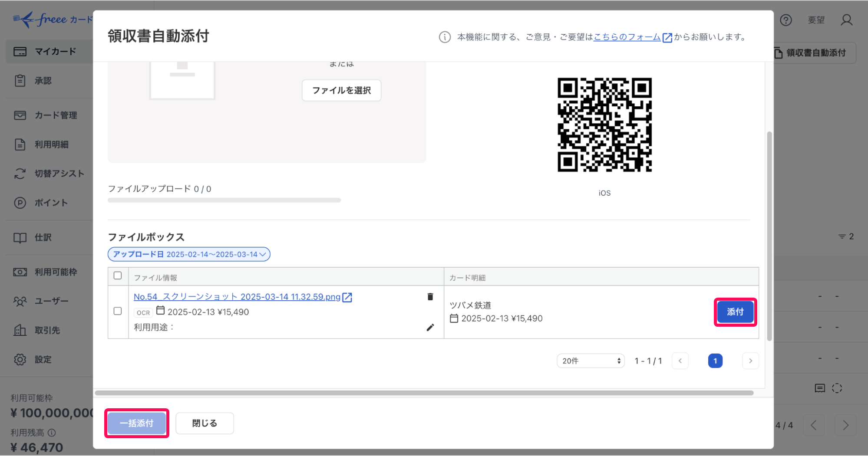This screenshot has width=868, height=456.
Task: Click the OCR badge in file row
Action: (143, 312)
